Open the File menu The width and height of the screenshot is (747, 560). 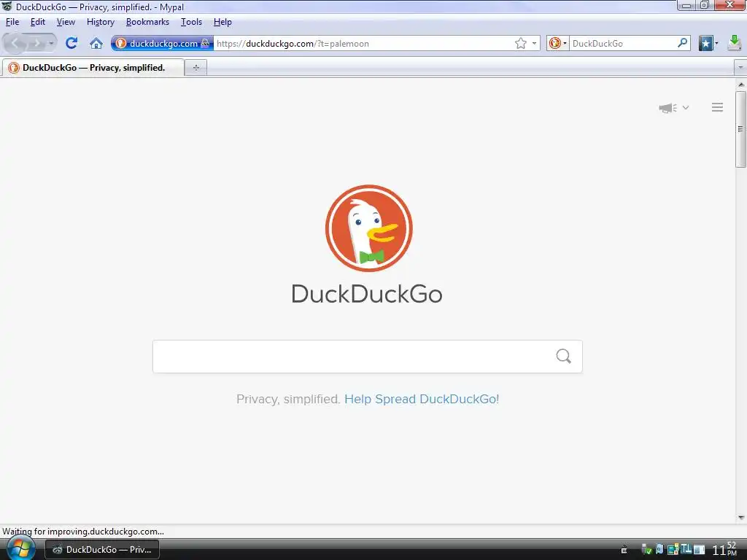click(x=12, y=22)
